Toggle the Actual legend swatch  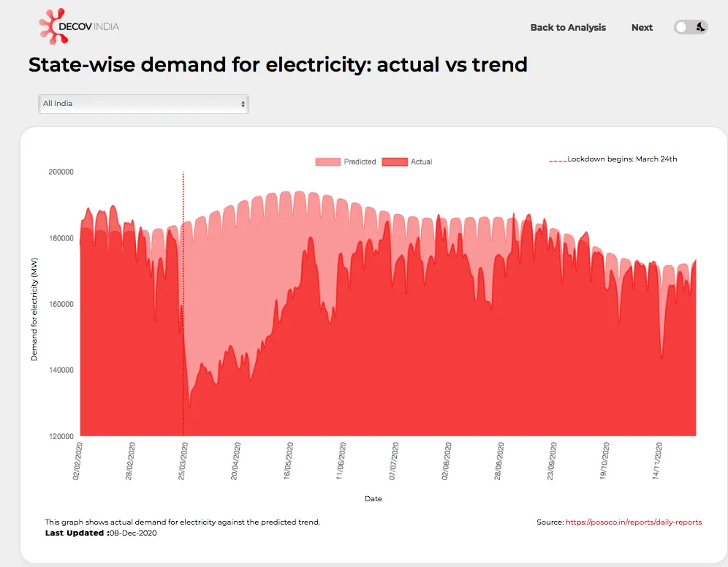(395, 162)
